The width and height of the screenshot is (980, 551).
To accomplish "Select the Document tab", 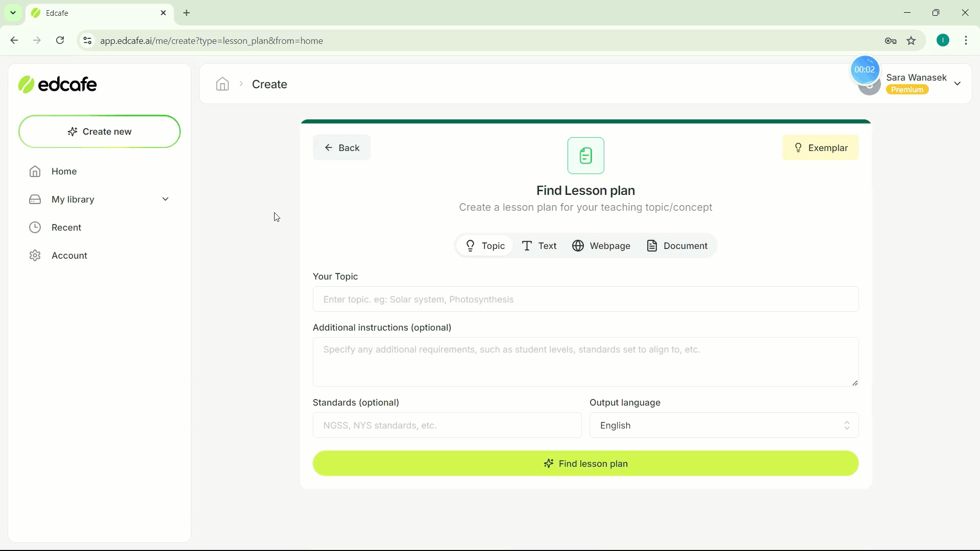I will coord(677,246).
